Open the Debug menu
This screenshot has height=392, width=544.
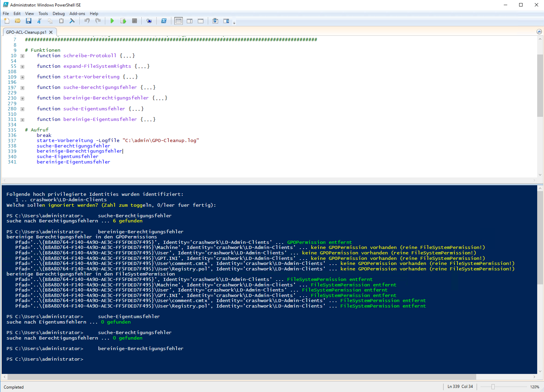tap(59, 14)
